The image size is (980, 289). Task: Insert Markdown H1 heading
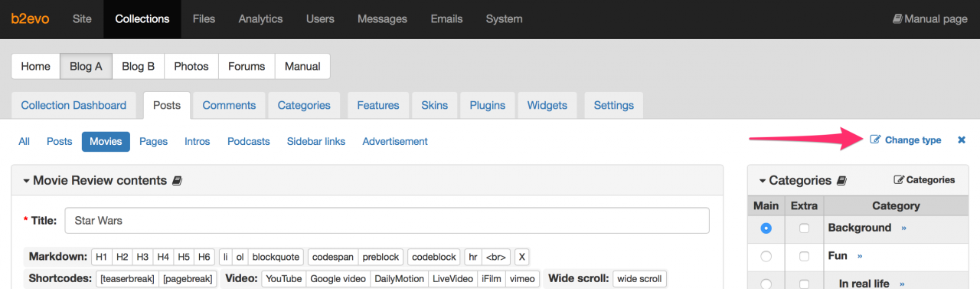101,257
